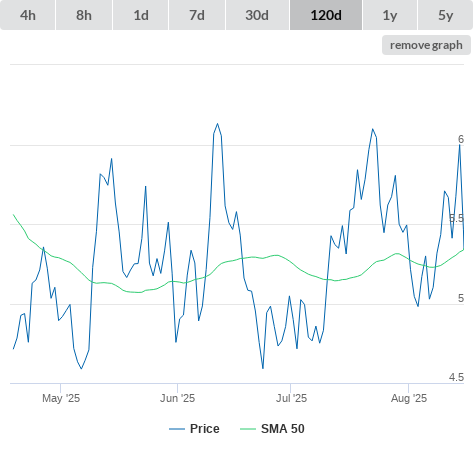The width and height of the screenshot is (474, 455).
Task: Click the active 120d tab
Action: click(326, 15)
